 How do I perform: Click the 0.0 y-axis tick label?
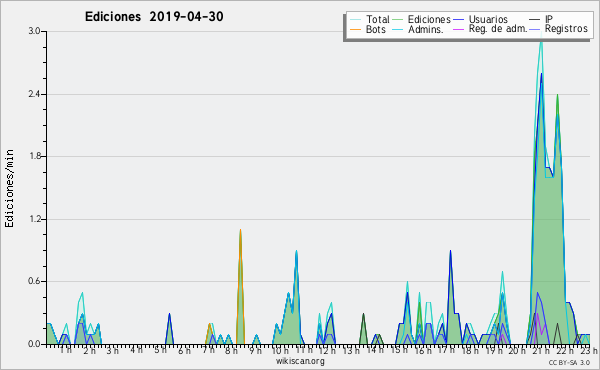tap(34, 344)
